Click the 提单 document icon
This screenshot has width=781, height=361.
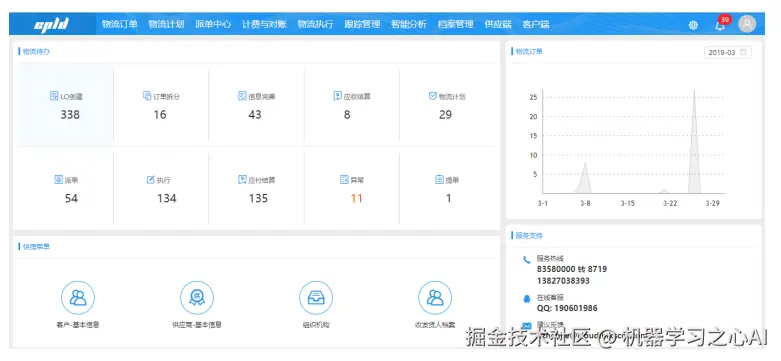(439, 179)
